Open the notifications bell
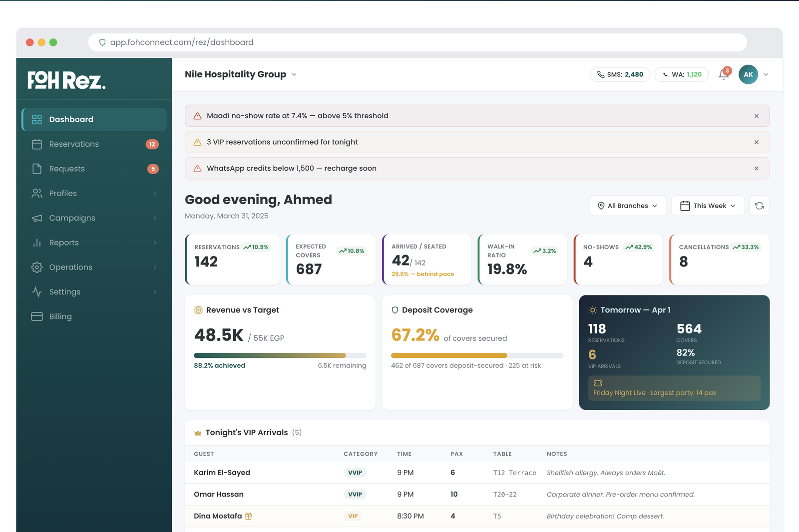The width and height of the screenshot is (799, 532). click(x=723, y=74)
